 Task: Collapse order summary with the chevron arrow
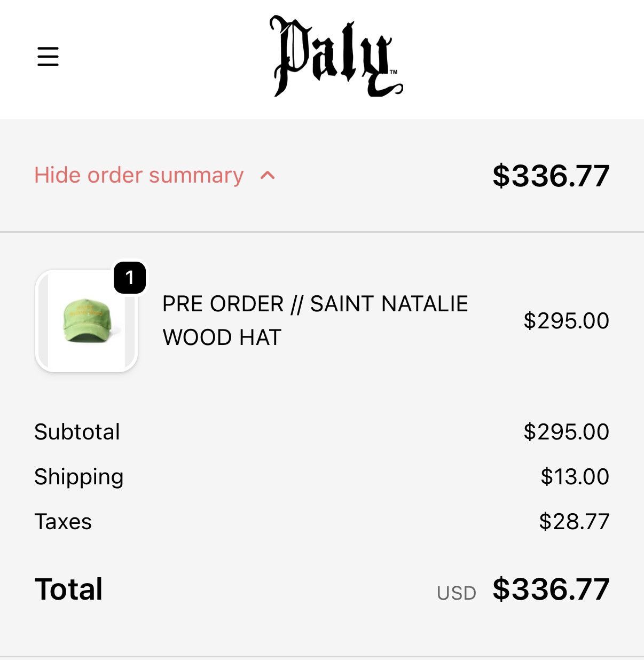[268, 175]
